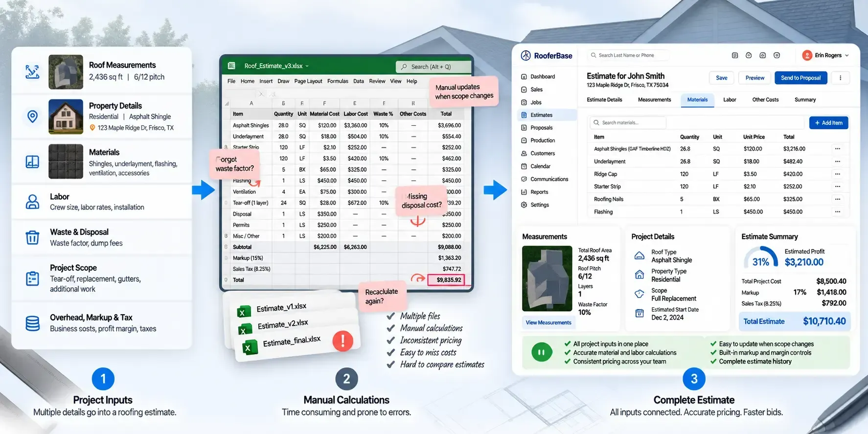Open row options for RooferBase Flashing row
The height and width of the screenshot is (434, 868).
coord(837,212)
